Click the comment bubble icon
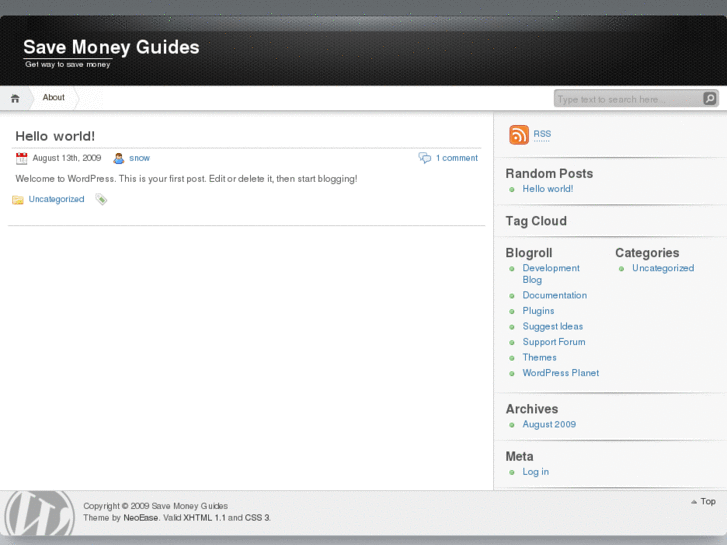The image size is (727, 545). point(425,158)
